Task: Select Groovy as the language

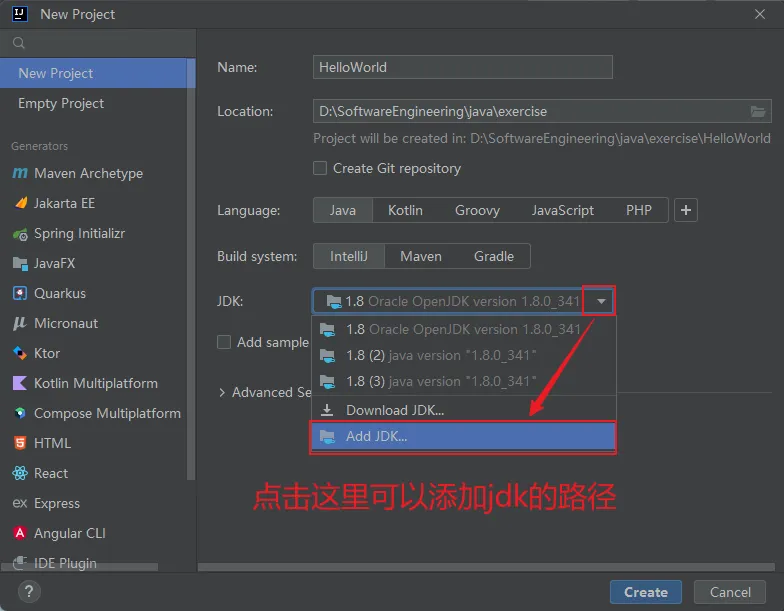Action: [477, 210]
